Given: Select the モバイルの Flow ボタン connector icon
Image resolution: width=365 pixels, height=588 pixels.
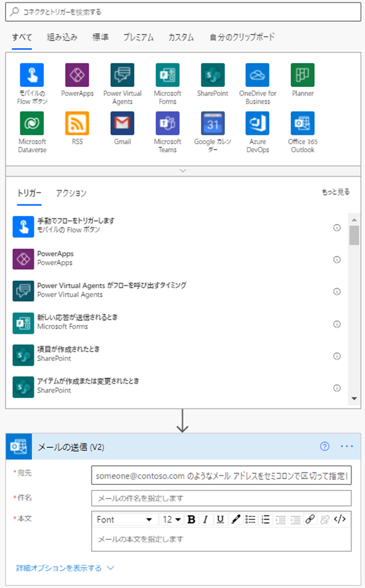Looking at the screenshot, I should [32, 75].
